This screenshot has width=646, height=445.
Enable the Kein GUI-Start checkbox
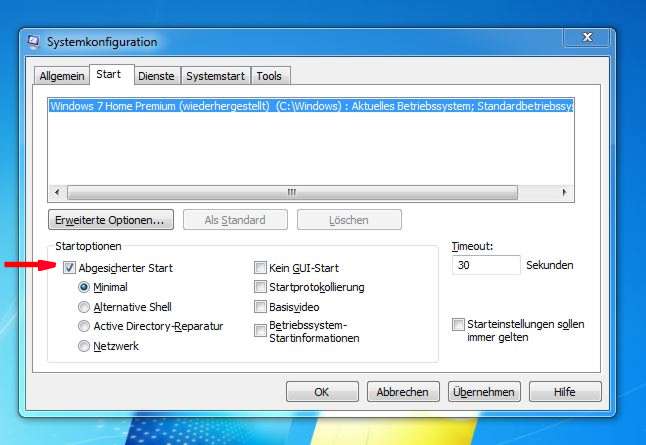[x=260, y=268]
